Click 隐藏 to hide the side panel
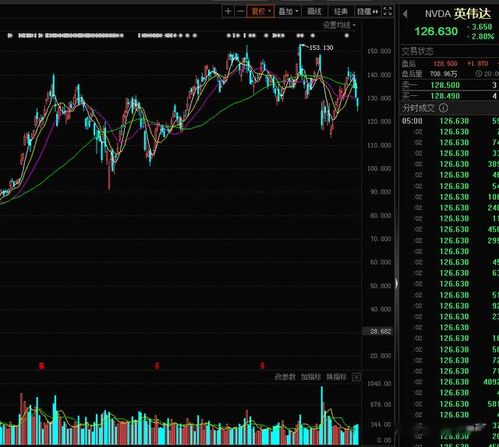This screenshot has width=499, height=447. (367, 12)
